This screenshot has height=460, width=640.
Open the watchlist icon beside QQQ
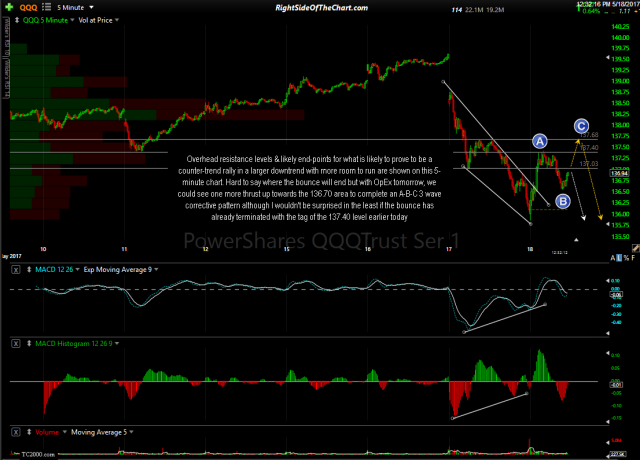coord(47,7)
